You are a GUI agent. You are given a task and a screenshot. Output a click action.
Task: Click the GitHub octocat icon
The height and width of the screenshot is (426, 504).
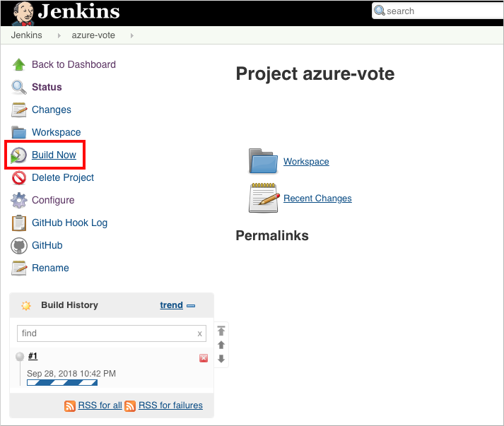tap(19, 246)
